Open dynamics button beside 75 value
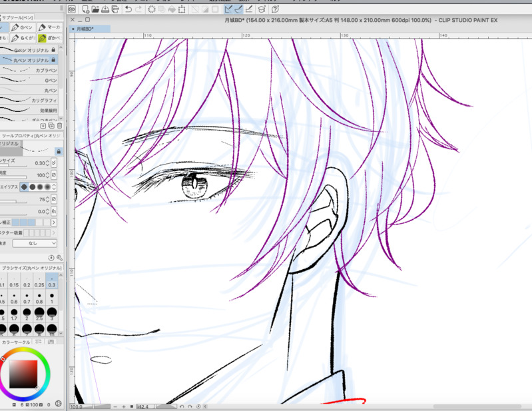The height and width of the screenshot is (411, 532). (x=54, y=199)
